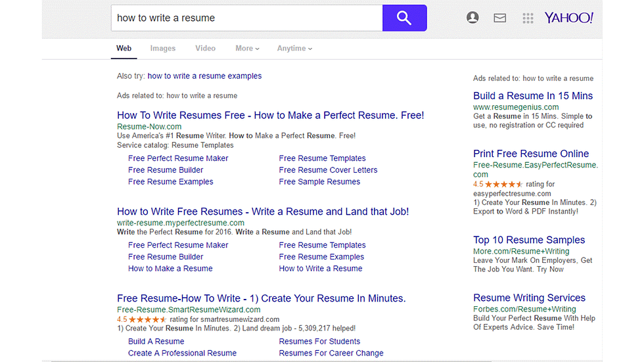Open the Free Resume Examples link under Resume-Now.com
This screenshot has height=362, width=644.
170,182
